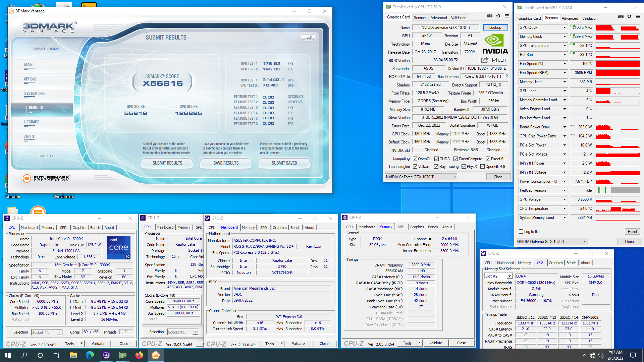Viewport: 644px width, 362px height.
Task: Click camera icon in GPU-Z Sensors window
Action: pyautogui.click(x=621, y=16)
